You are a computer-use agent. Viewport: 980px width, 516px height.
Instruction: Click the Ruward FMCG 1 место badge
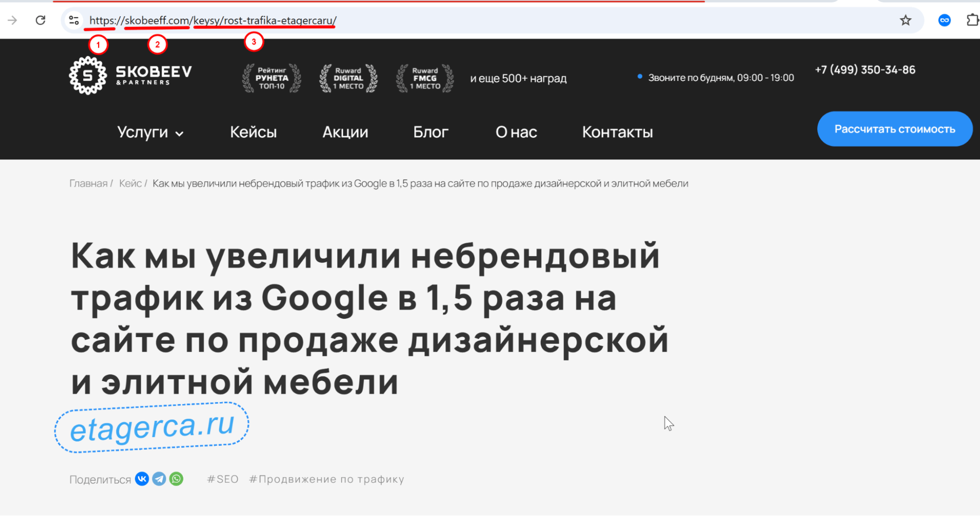point(425,78)
